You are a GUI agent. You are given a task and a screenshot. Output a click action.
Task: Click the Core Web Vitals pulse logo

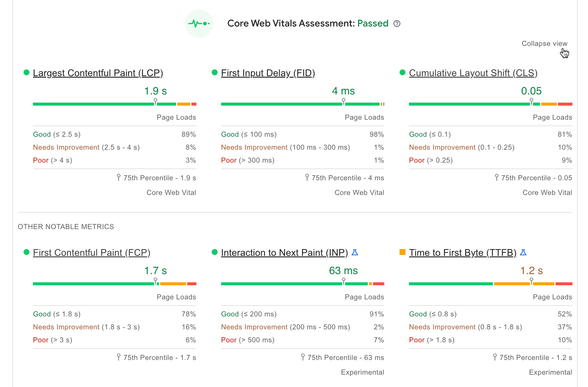tap(199, 23)
